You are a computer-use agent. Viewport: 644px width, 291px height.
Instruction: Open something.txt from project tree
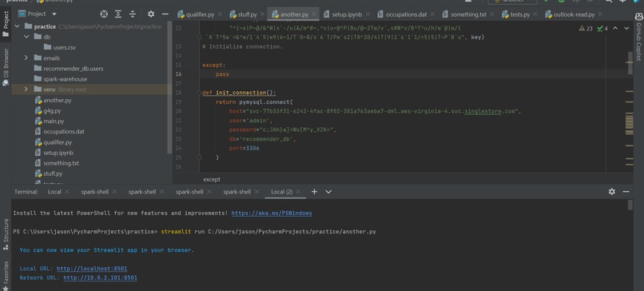click(x=57, y=163)
